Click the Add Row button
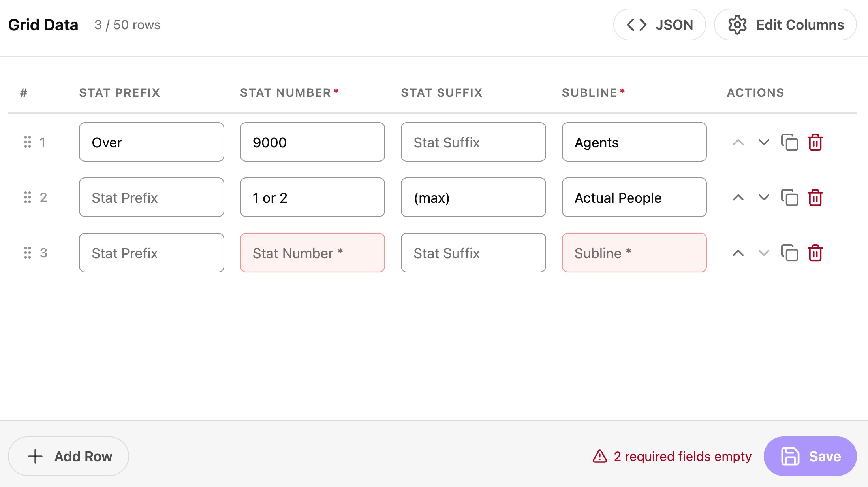 tap(69, 456)
